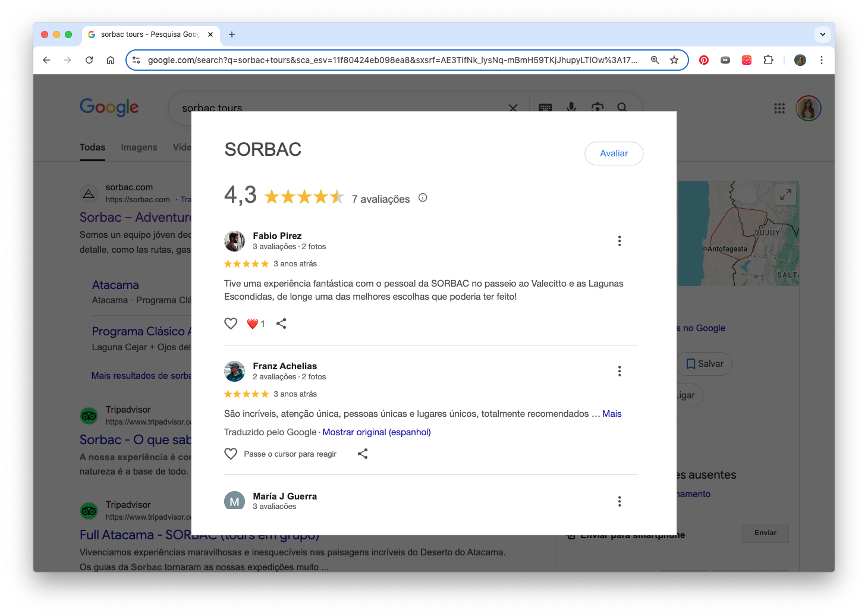Image resolution: width=868 pixels, height=616 pixels.
Task: Click the info icon beside 7 avaliações
Action: 423,198
